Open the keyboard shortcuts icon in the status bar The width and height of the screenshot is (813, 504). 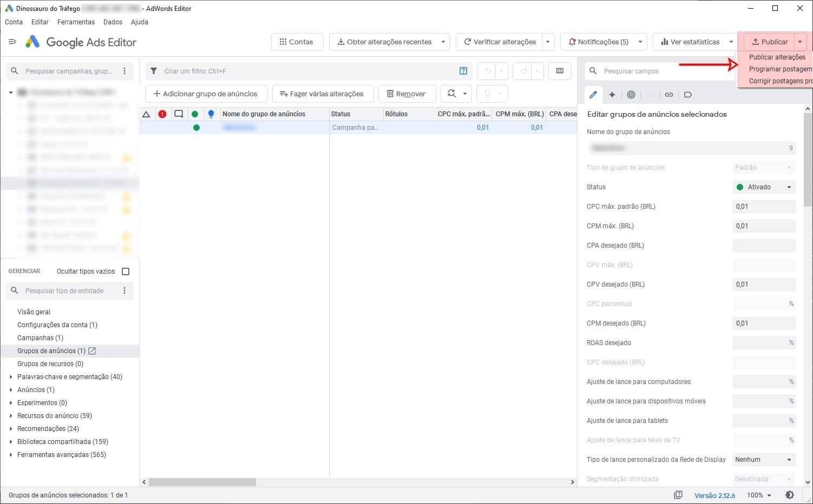678,495
